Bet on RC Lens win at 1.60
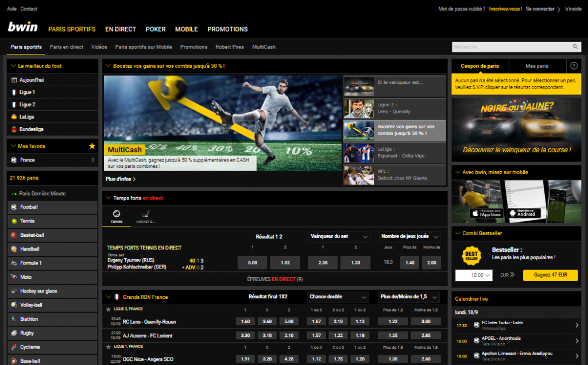The width and height of the screenshot is (588, 365). tap(245, 321)
